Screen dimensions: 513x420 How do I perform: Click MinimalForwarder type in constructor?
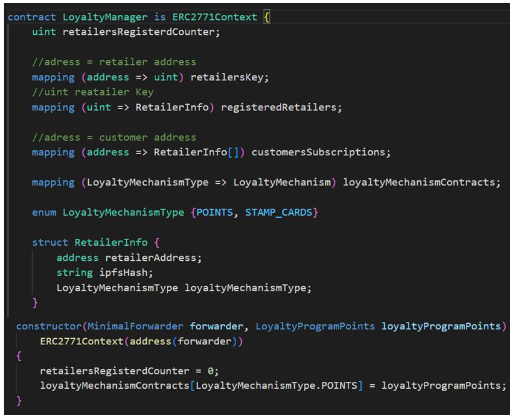pos(135,326)
